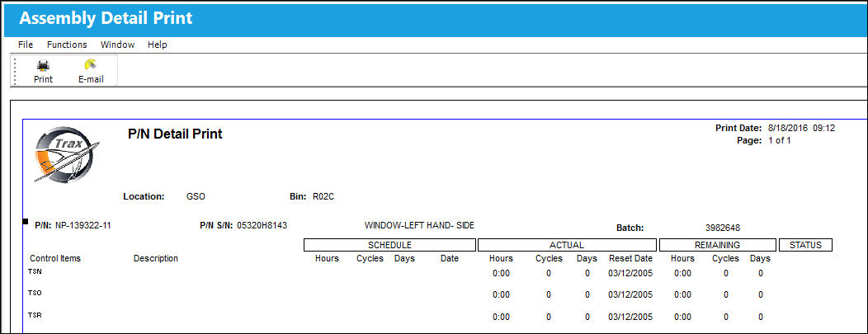Select Bin value R02C

tap(323, 196)
